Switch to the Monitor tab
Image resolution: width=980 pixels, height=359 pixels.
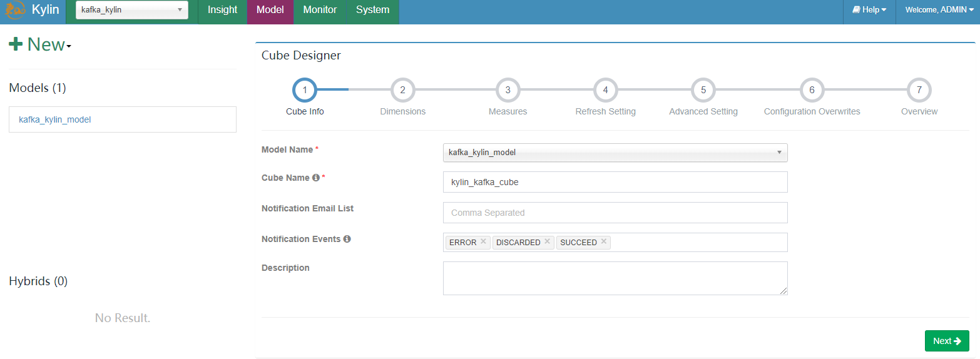[x=320, y=10]
